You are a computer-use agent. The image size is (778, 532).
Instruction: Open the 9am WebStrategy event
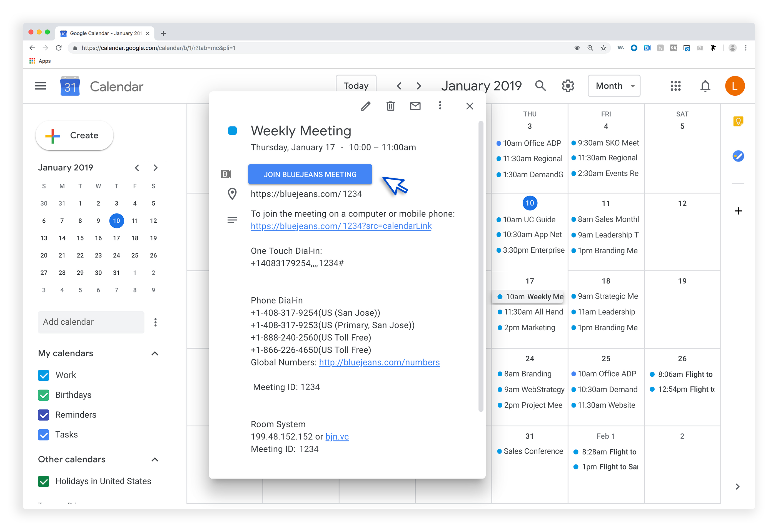click(x=531, y=389)
